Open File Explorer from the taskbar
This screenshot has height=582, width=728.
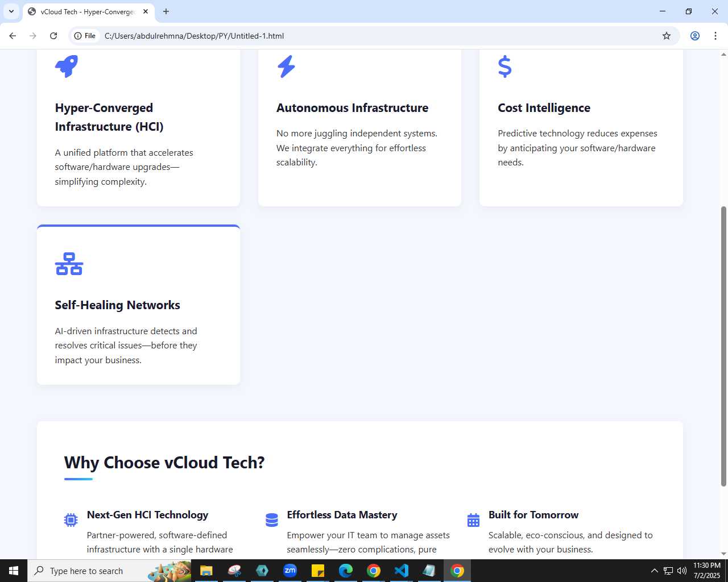[206, 571]
